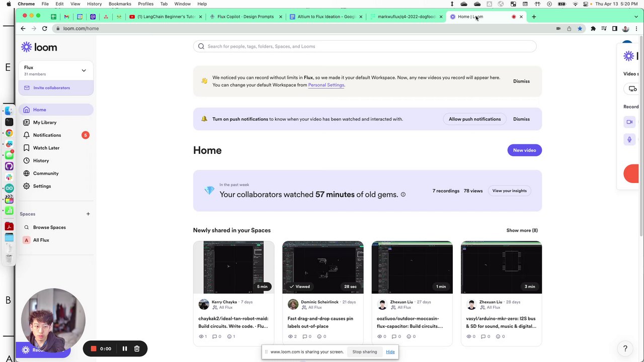
Task: Focus the Loom search field
Action: click(x=365, y=46)
